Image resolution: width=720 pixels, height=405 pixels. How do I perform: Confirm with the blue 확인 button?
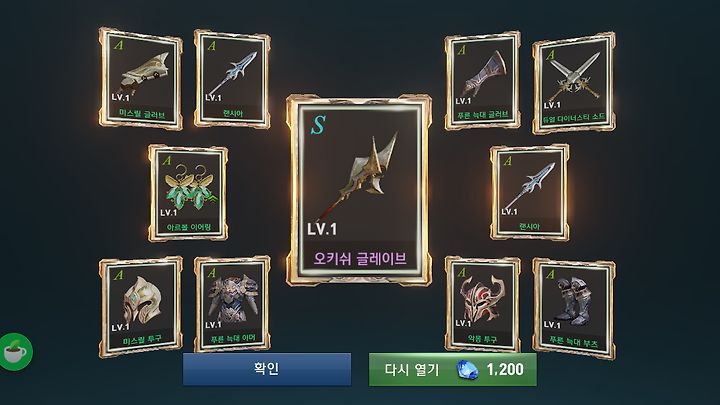tap(267, 369)
